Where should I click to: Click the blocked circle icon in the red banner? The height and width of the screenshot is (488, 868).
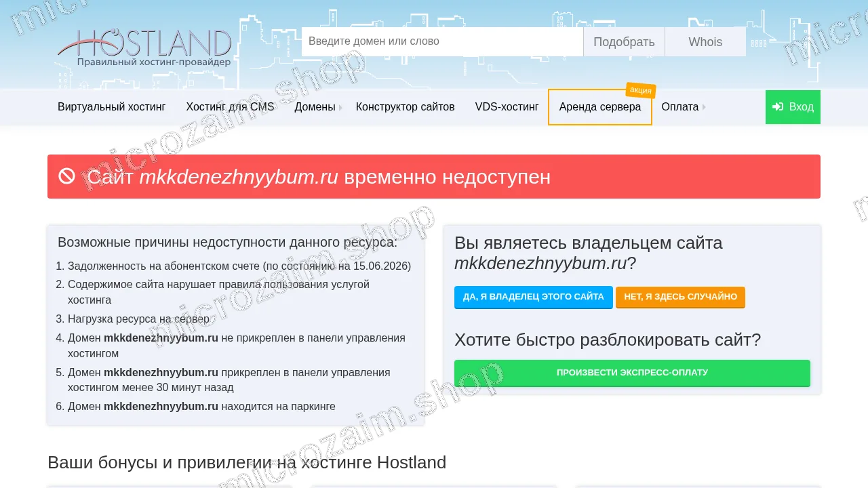[66, 176]
